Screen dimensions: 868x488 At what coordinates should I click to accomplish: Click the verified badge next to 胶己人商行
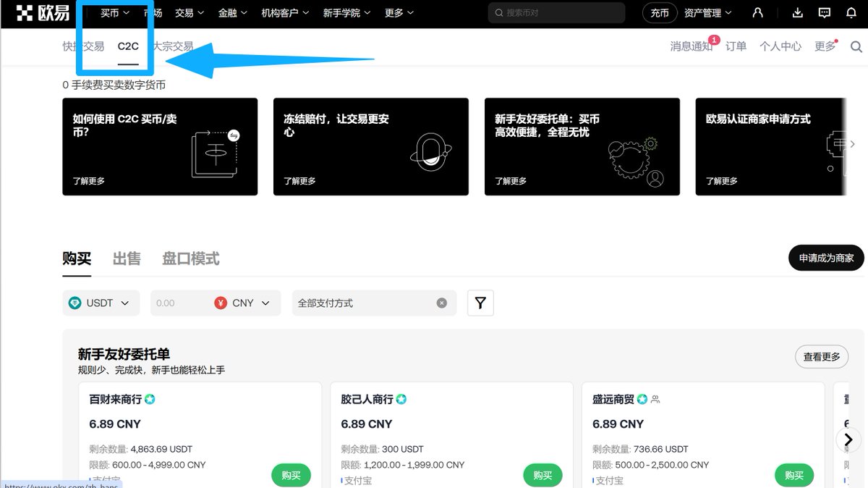pyautogui.click(x=401, y=399)
